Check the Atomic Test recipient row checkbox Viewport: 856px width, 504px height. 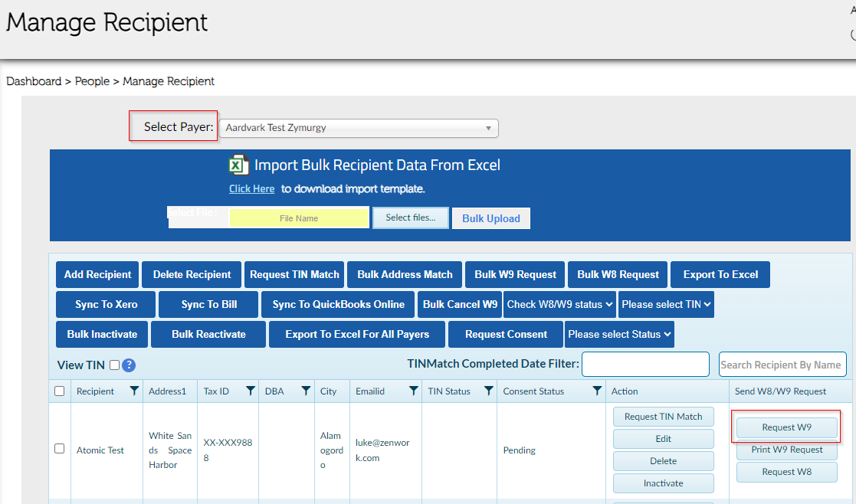[60, 449]
